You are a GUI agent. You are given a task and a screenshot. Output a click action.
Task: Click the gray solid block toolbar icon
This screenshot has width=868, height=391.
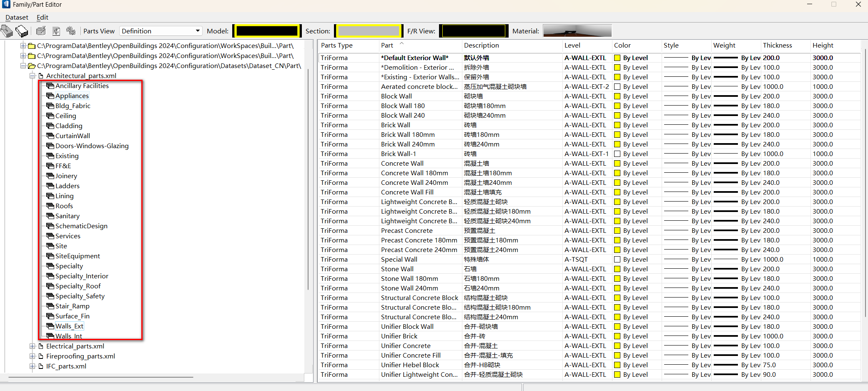click(7, 31)
